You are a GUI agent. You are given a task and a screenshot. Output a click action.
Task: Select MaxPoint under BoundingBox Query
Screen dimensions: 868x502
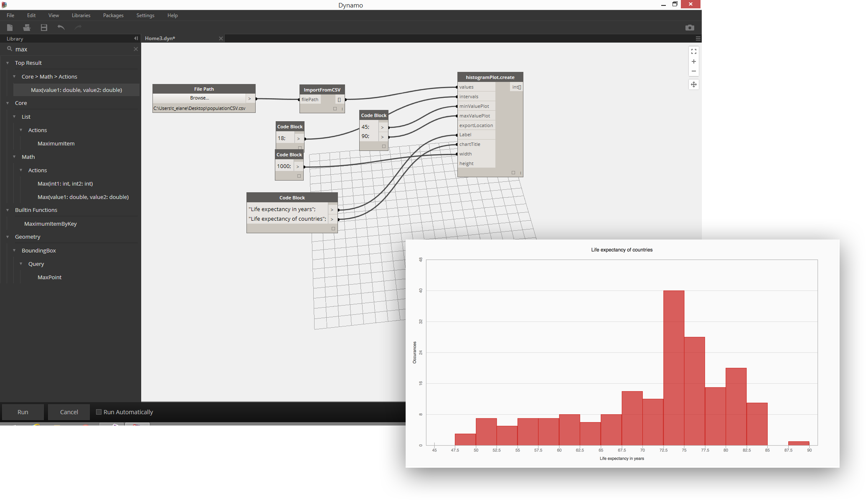(49, 277)
